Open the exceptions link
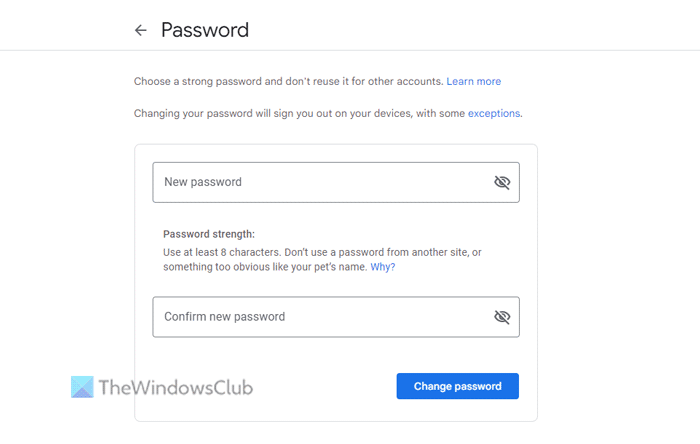The height and width of the screenshot is (444, 700). [x=494, y=114]
